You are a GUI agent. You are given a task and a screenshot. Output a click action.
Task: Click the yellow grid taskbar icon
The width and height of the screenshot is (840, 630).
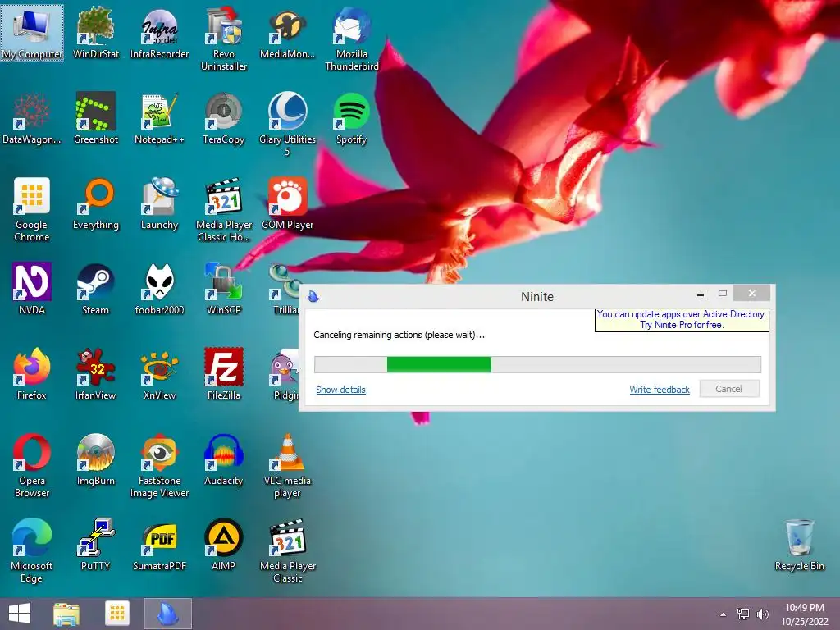(116, 614)
